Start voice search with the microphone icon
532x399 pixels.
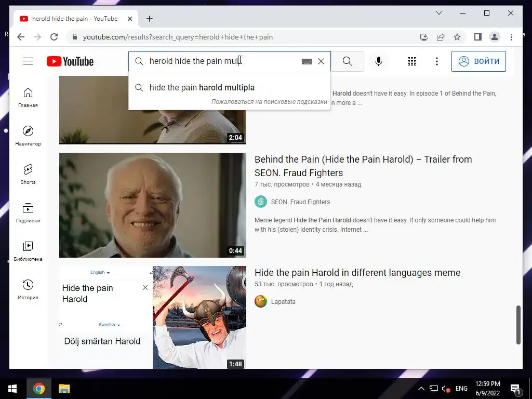coord(379,61)
